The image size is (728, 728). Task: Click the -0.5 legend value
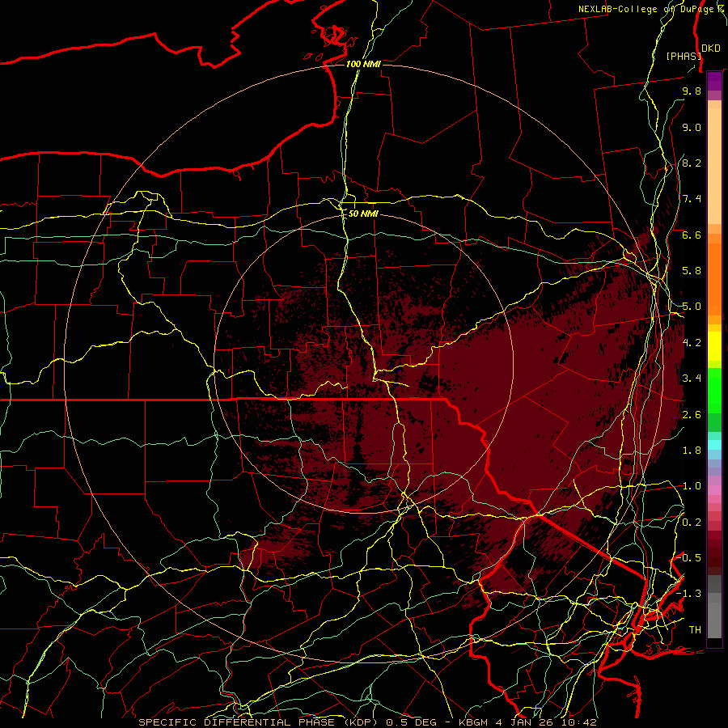click(688, 557)
